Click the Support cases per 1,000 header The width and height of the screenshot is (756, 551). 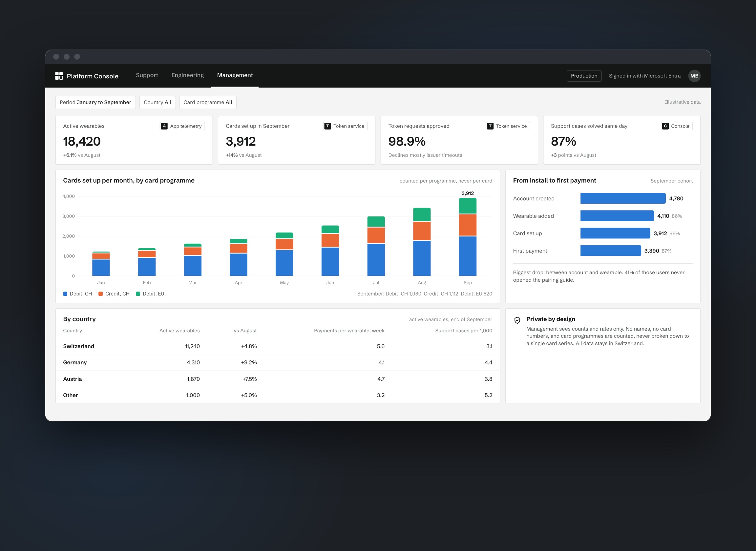click(463, 331)
